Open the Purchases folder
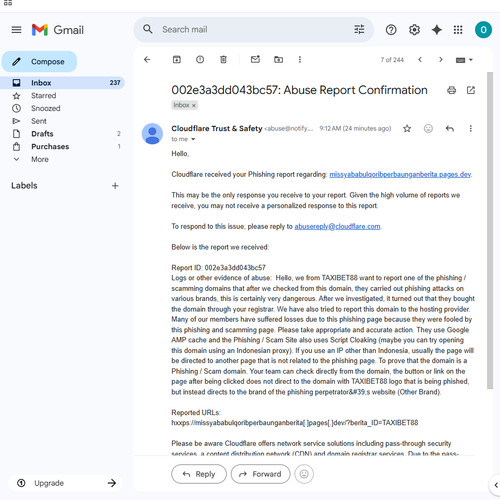Viewport: 500px width, 500px height. (x=62, y=147)
